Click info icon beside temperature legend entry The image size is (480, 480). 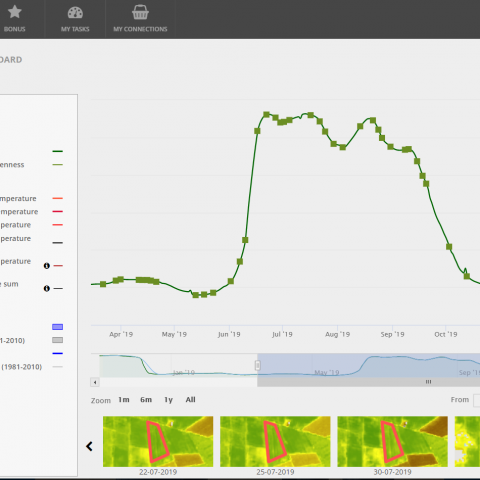(x=47, y=266)
